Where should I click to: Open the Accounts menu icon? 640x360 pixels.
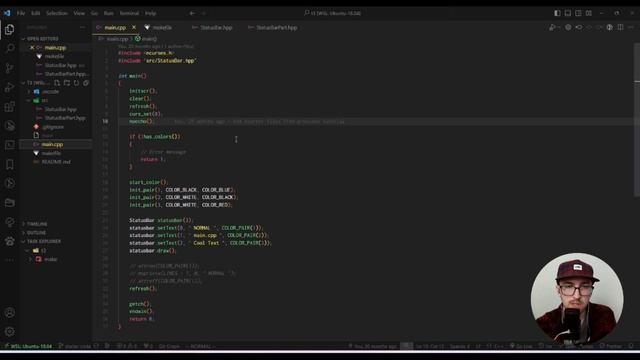tap(9, 313)
